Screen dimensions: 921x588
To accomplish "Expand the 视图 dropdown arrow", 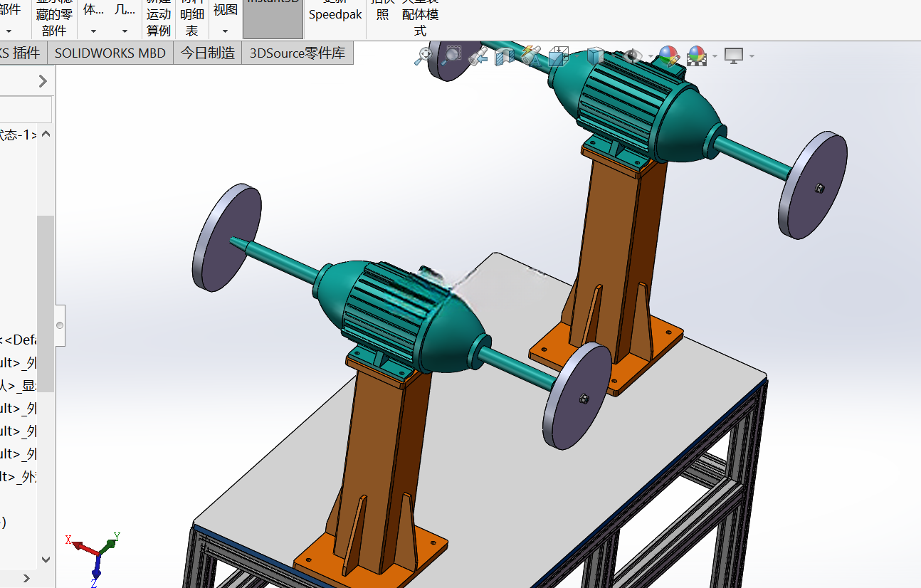I will point(226,31).
